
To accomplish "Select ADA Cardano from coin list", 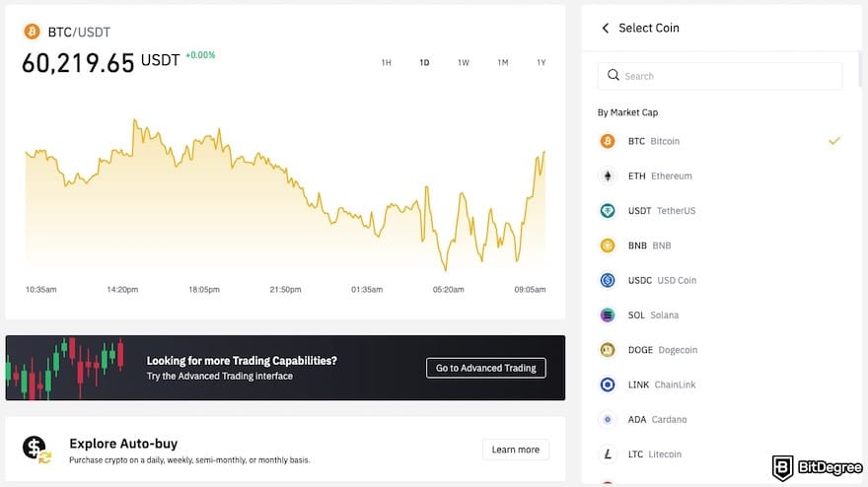I will (720, 420).
